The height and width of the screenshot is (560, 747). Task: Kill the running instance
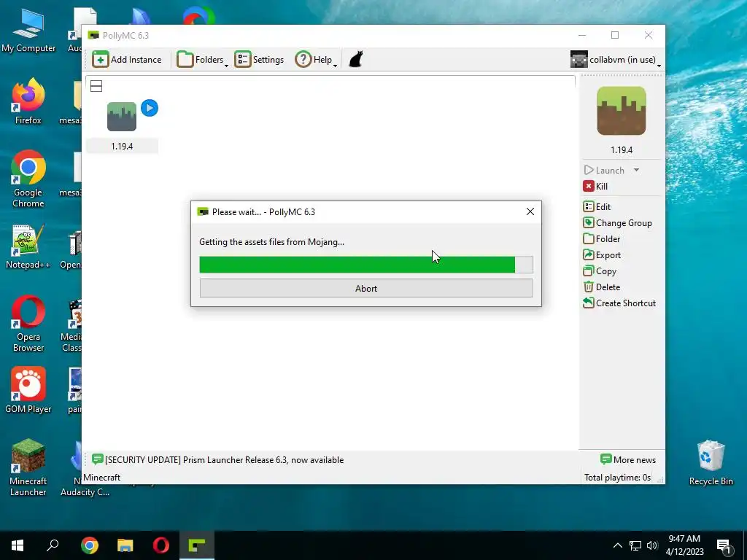click(595, 186)
